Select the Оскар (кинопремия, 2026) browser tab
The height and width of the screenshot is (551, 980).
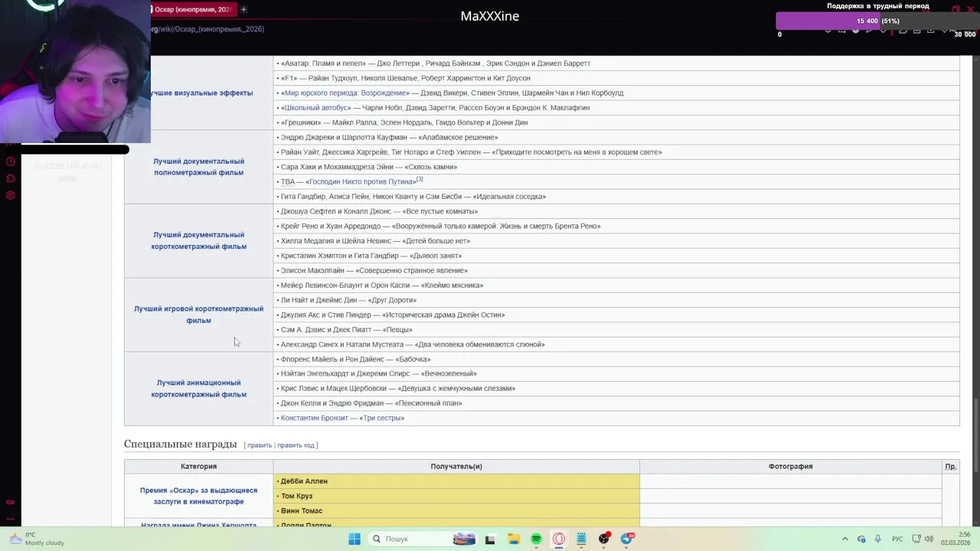point(193,9)
